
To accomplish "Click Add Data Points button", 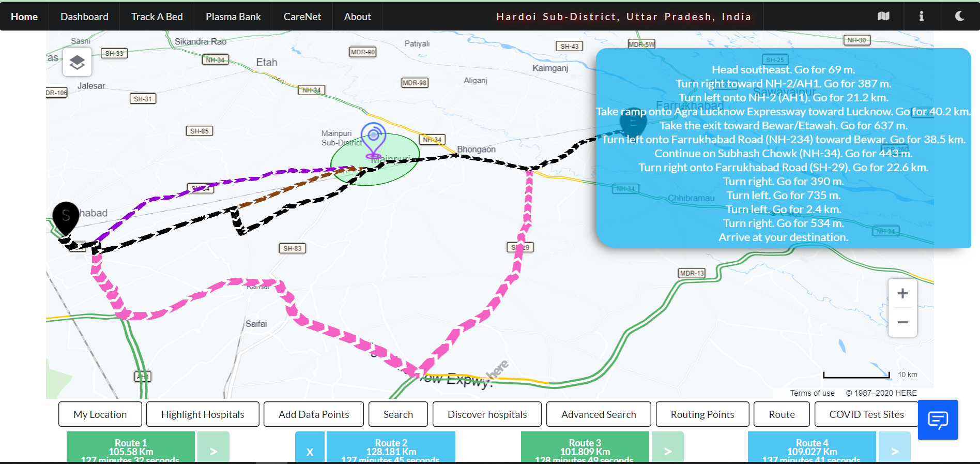I will pyautogui.click(x=314, y=414).
